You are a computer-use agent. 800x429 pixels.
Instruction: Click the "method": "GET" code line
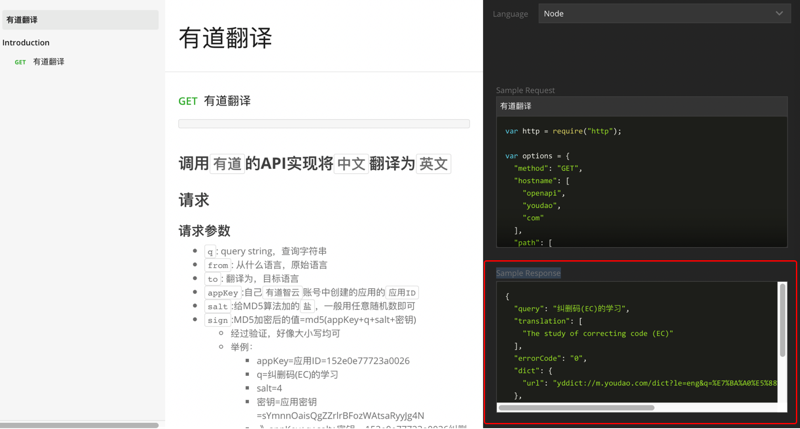[548, 168]
